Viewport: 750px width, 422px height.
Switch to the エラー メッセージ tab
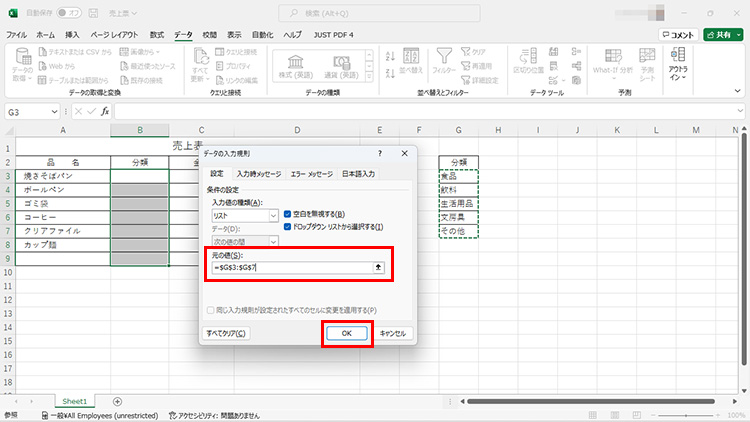coord(311,174)
